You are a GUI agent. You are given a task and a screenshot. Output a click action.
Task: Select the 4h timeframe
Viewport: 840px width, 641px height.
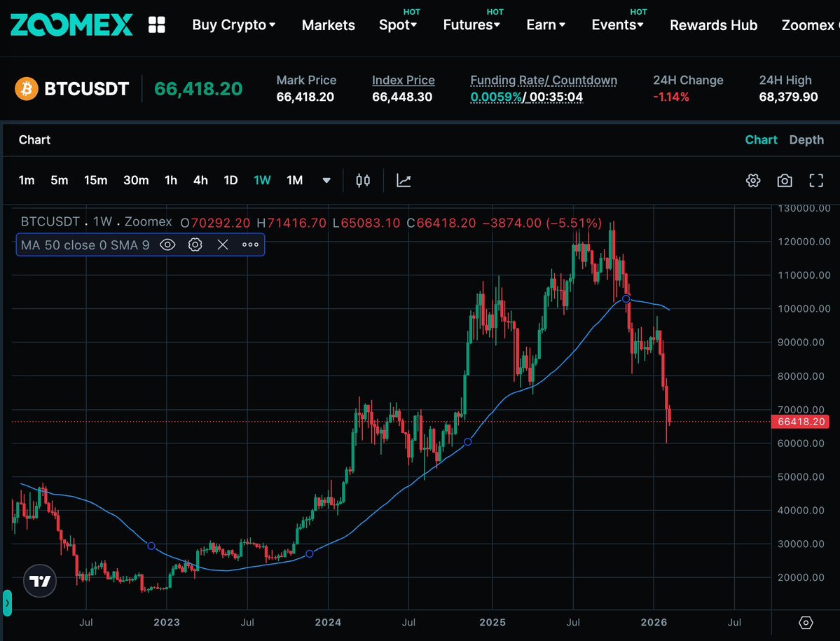(x=200, y=181)
